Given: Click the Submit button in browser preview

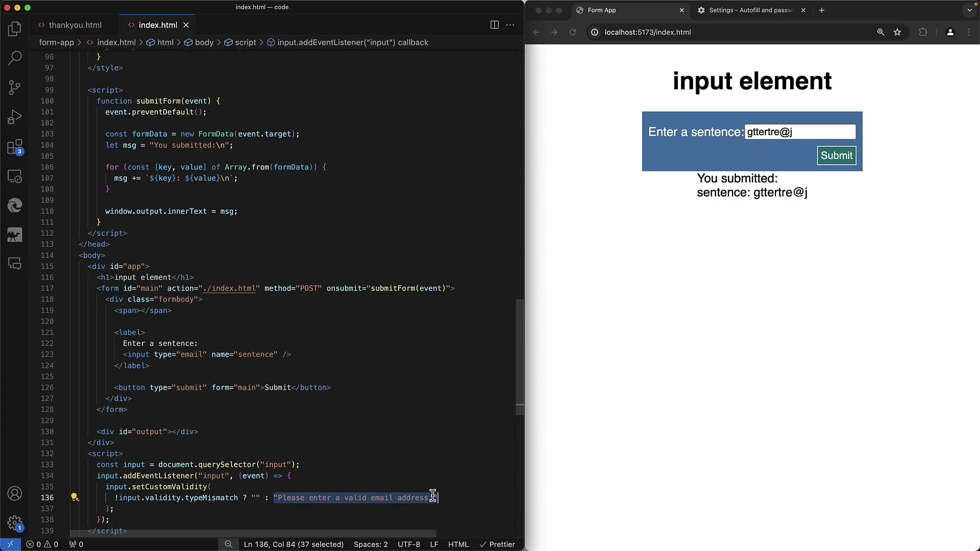Looking at the screenshot, I should pos(837,156).
